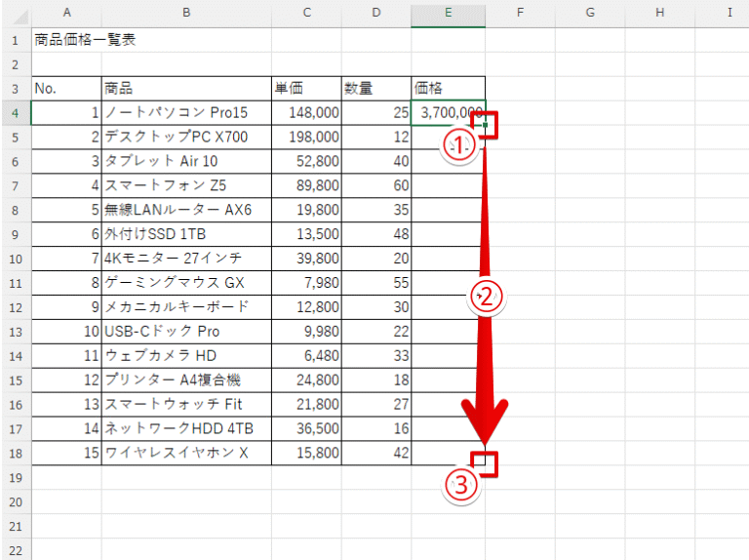Click the fill handle of cell E4
749x560 pixels.
[x=484, y=125]
